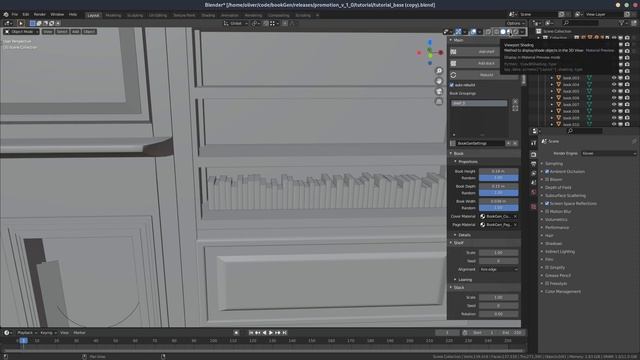Enable the Bloom checkbox
The image size is (640, 360).
pos(547,180)
